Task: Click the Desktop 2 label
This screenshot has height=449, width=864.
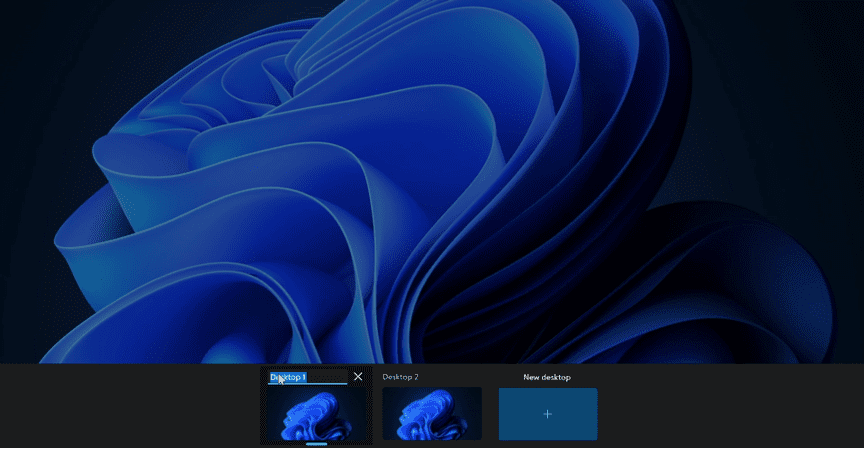Action: pos(401,377)
